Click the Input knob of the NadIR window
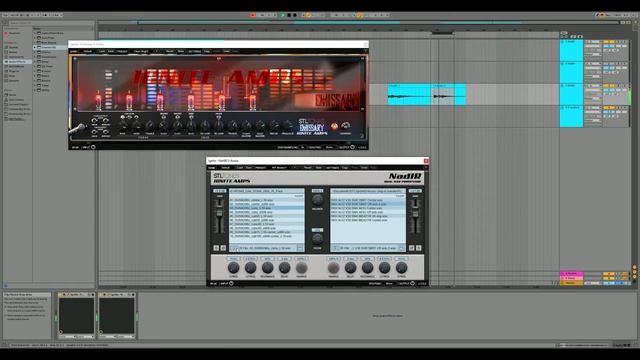Image resolution: width=640 pixels, height=360 pixels. (x=231, y=283)
